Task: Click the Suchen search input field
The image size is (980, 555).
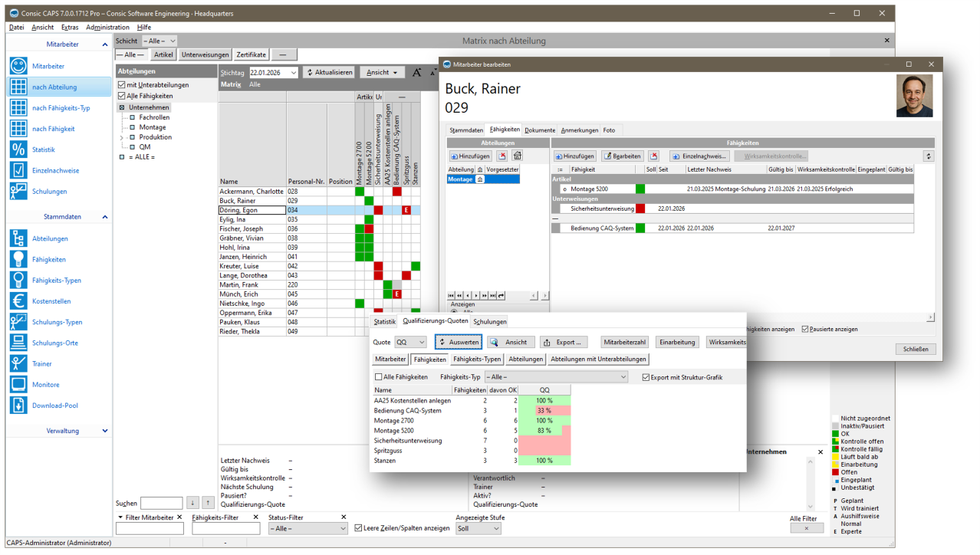Action: pyautogui.click(x=161, y=504)
